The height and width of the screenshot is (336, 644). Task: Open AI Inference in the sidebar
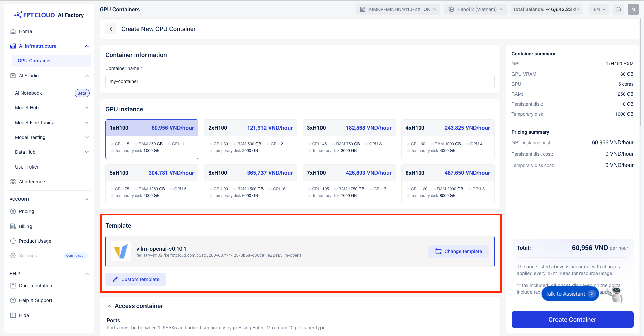point(32,182)
